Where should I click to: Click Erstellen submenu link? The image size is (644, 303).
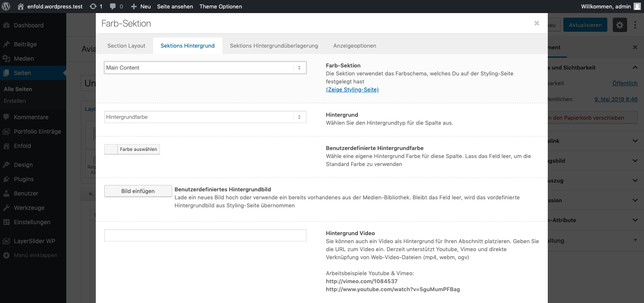click(15, 101)
